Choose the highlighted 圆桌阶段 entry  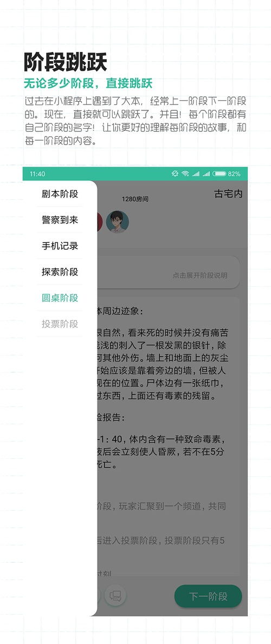click(60, 298)
